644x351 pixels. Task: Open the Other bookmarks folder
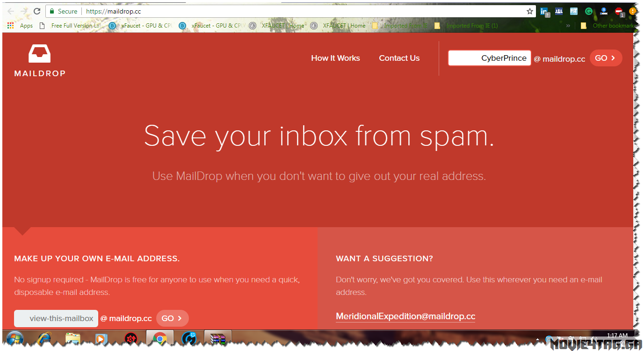(x=608, y=26)
